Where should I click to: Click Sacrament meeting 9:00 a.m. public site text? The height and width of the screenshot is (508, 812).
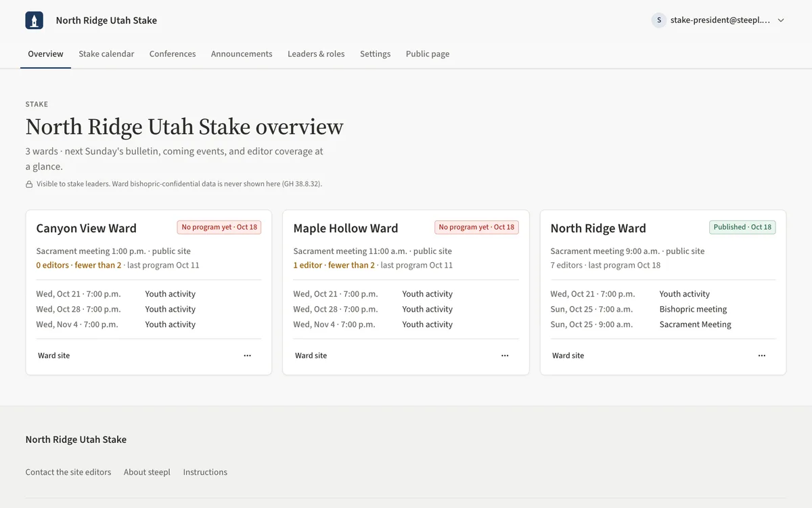[x=628, y=251]
